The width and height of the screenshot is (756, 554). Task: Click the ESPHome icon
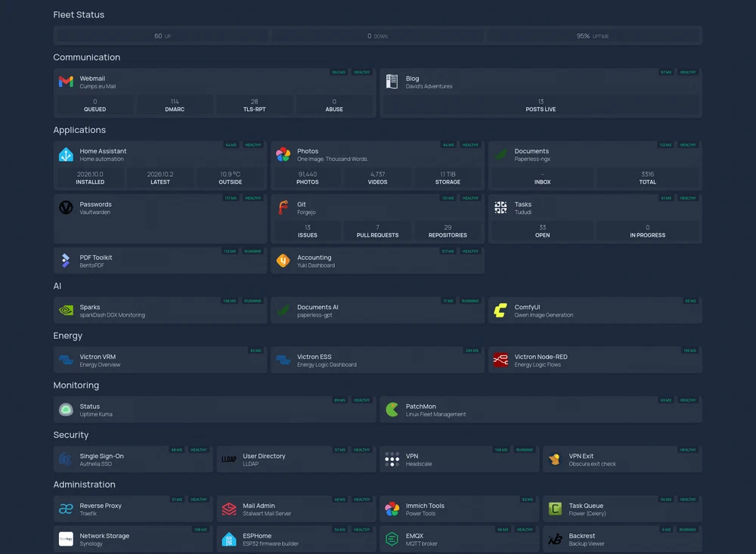(229, 539)
